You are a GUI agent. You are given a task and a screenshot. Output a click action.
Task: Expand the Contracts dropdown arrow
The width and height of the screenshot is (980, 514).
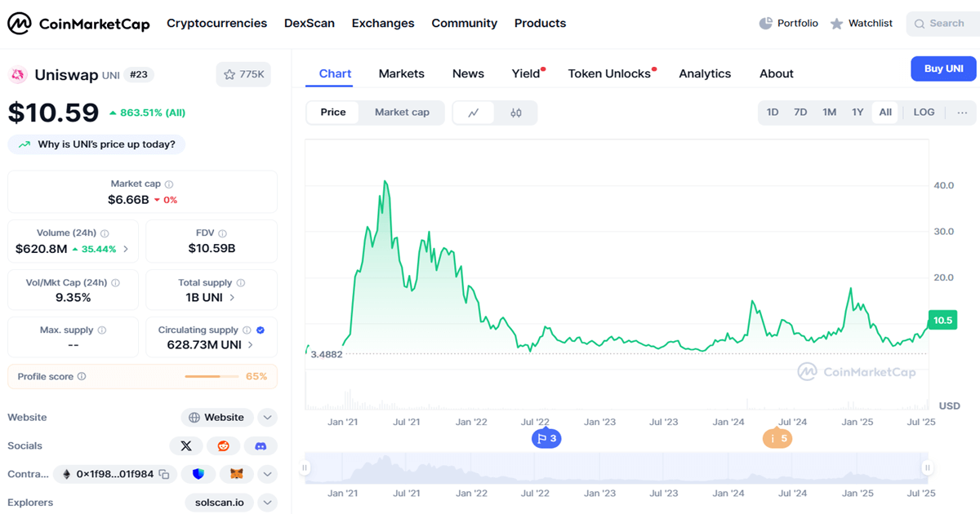267,474
